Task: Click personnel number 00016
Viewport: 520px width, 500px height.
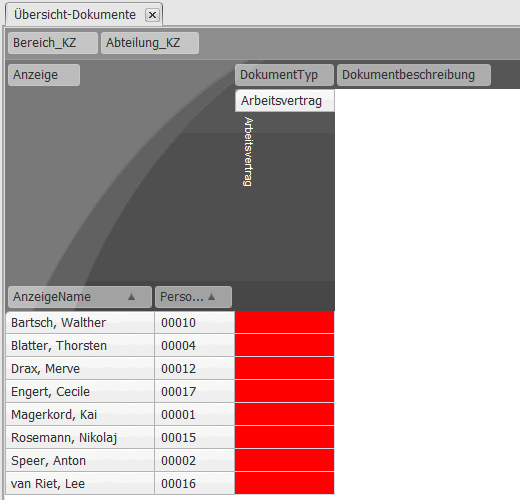Action: [195, 484]
